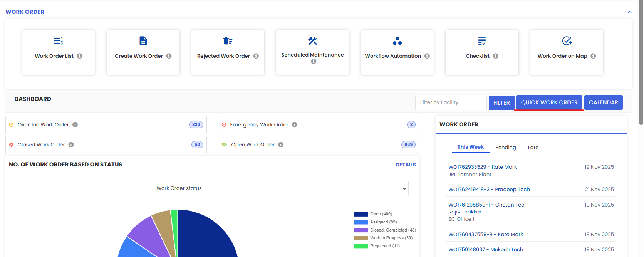Click the Open Work Order folder icon

(x=224, y=144)
